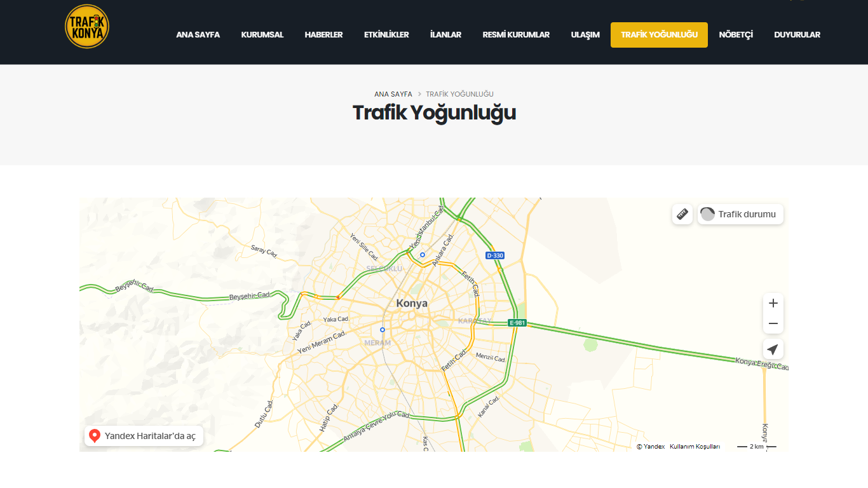Screen dimensions: 868x488
Task: Click the ANA SAYFA breadcrumb link
Action: 393,93
